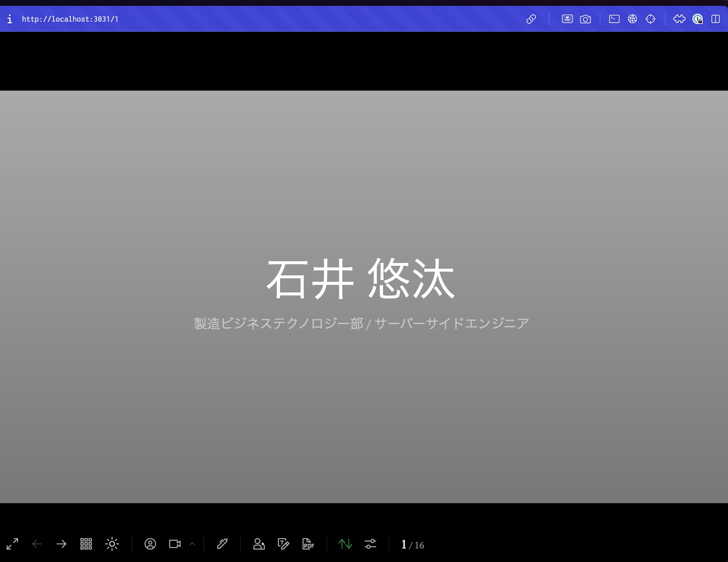Open presenter mode icon
This screenshot has width=728, height=562.
tap(259, 544)
